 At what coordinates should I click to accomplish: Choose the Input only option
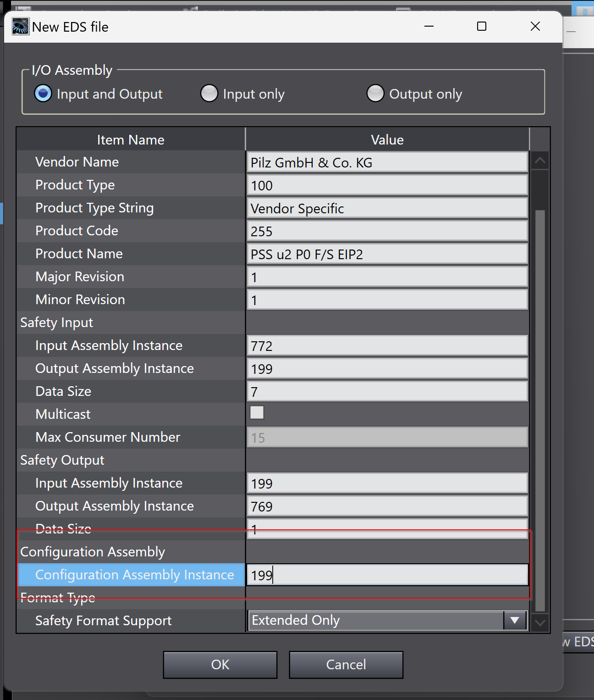click(x=209, y=94)
